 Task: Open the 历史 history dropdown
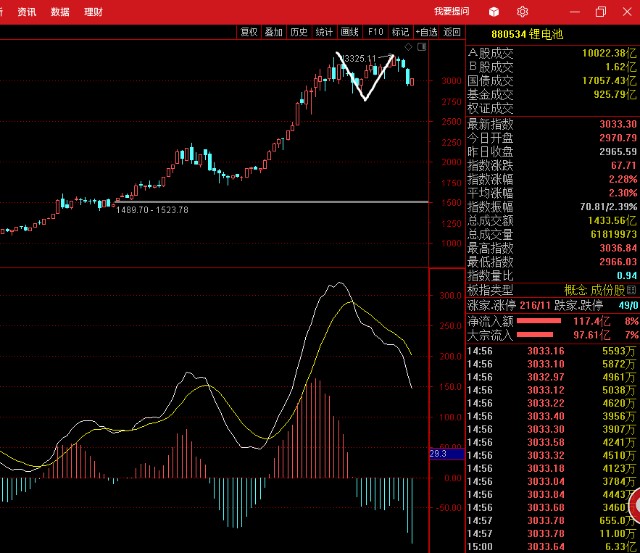click(x=299, y=32)
